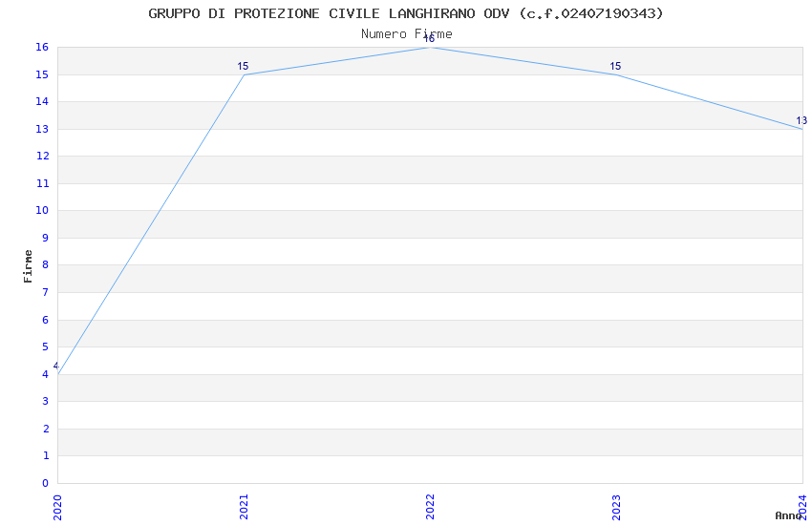Click the chart title GRUPPO DI PROTEZIONE CIVILE LANGHIRANO

(x=405, y=13)
